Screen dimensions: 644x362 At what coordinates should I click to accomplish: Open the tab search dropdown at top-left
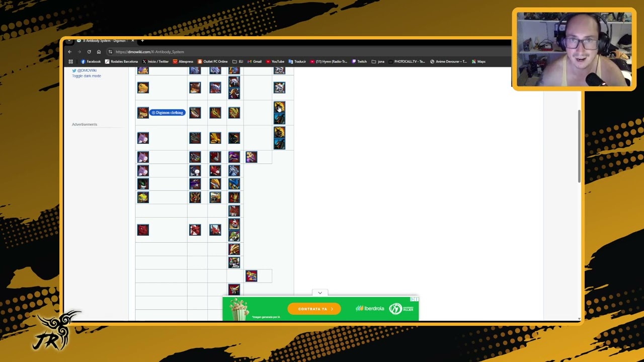pos(69,40)
